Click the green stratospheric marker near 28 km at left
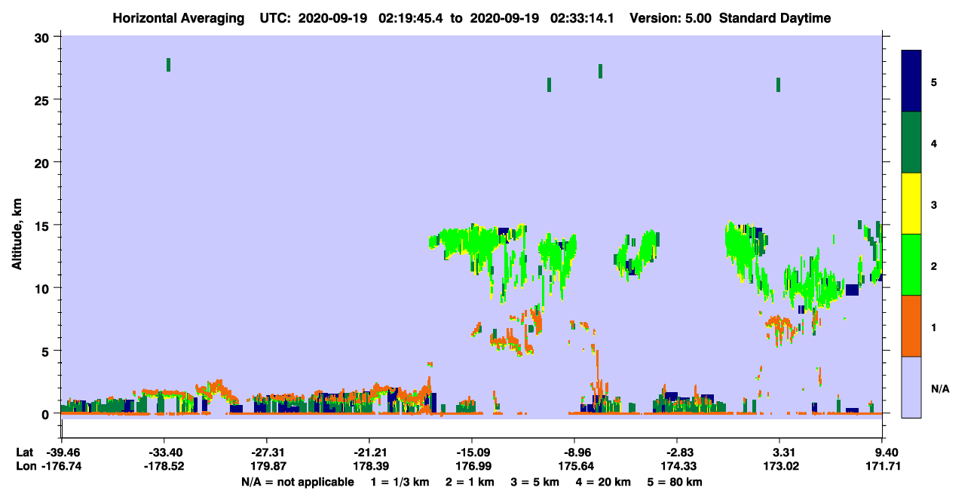 point(168,65)
